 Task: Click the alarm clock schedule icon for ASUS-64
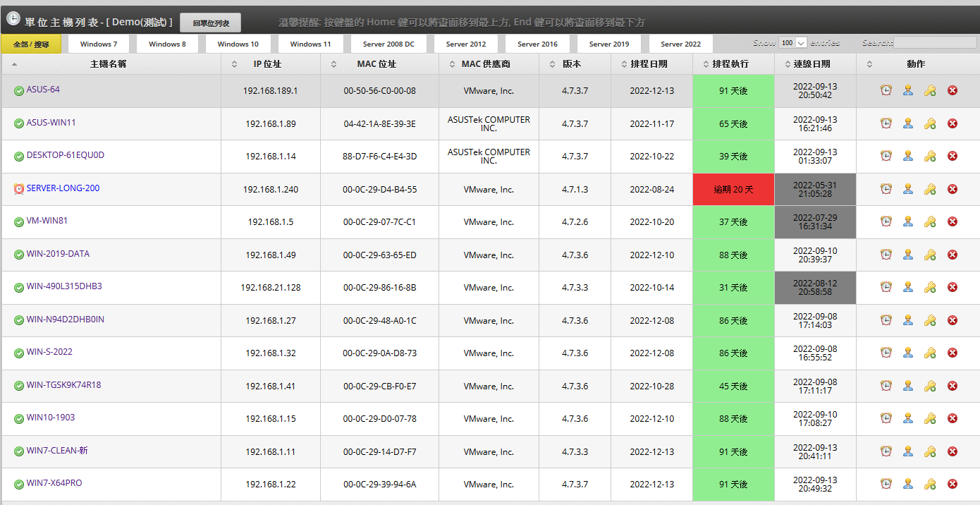(886, 90)
